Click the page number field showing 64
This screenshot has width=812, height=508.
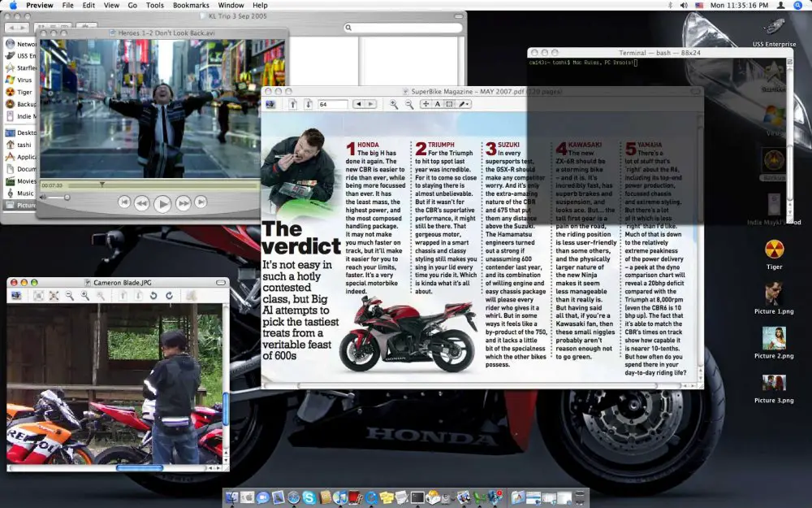332,104
